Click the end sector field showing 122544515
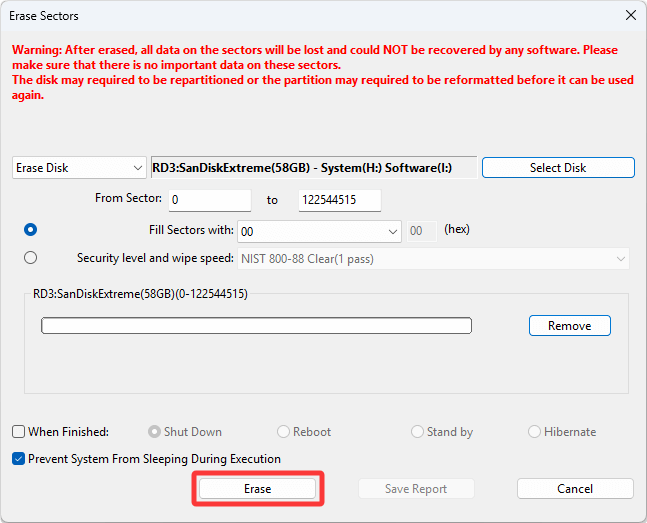Screen dimensions: 647x523 339,201
